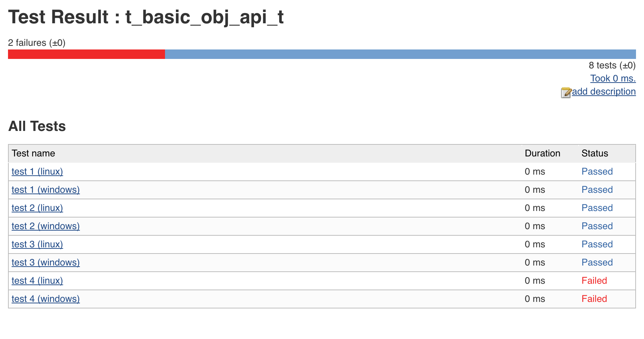Viewport: 644px width, 339px height.
Task: Click Passed status of test 1 (linux)
Action: point(597,172)
